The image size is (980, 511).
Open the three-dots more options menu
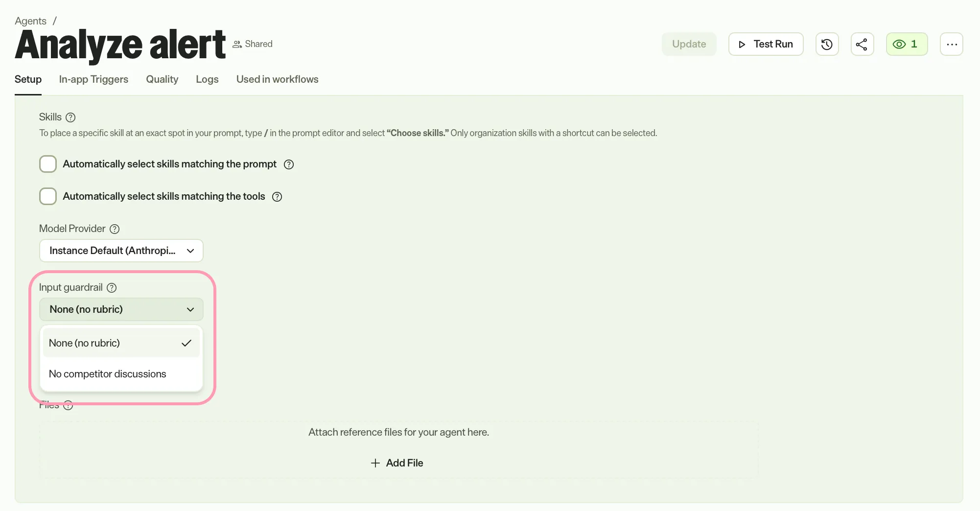(x=952, y=44)
